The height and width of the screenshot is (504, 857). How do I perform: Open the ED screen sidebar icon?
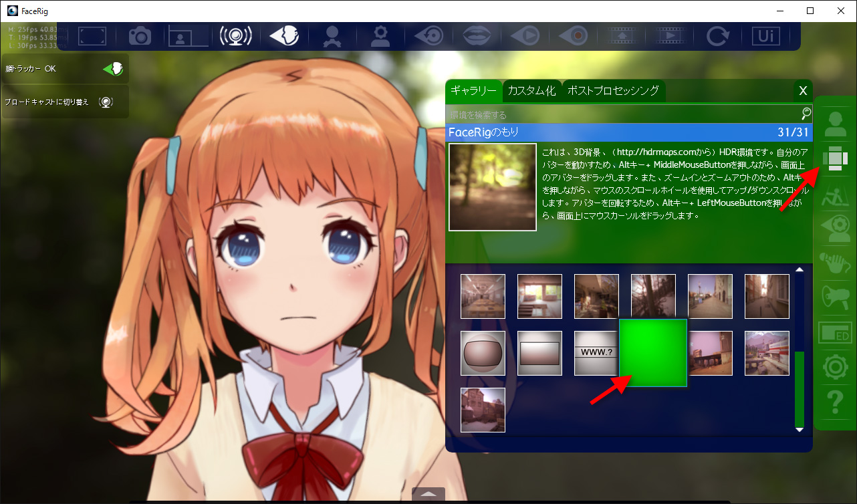click(835, 332)
